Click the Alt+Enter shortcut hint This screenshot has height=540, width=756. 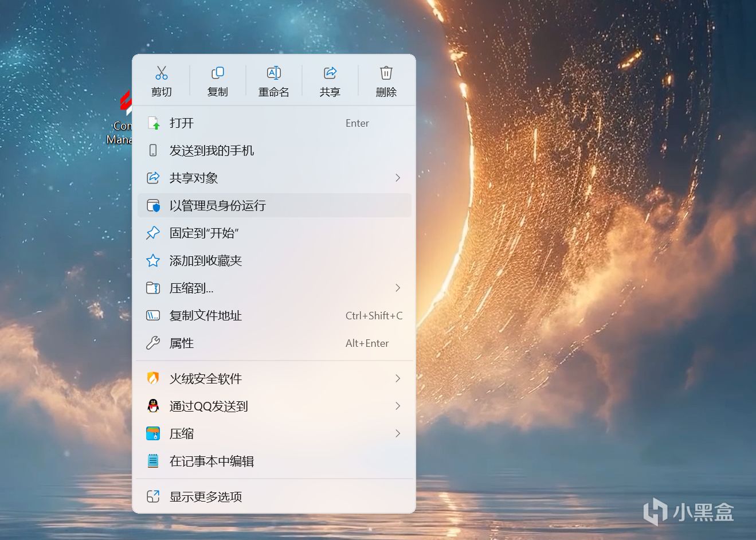[367, 343]
